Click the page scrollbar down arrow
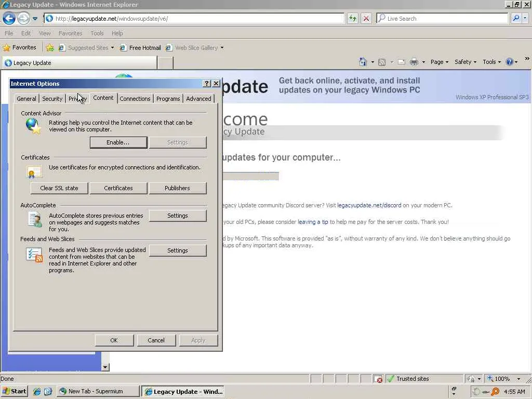Image resolution: width=532 pixels, height=399 pixels. coord(105,367)
